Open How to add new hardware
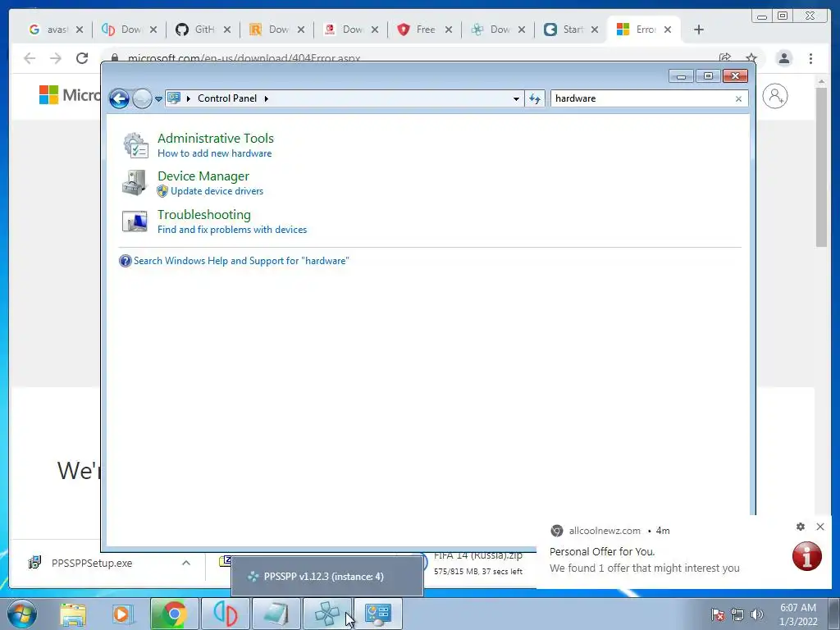The width and height of the screenshot is (840, 630). (x=214, y=153)
